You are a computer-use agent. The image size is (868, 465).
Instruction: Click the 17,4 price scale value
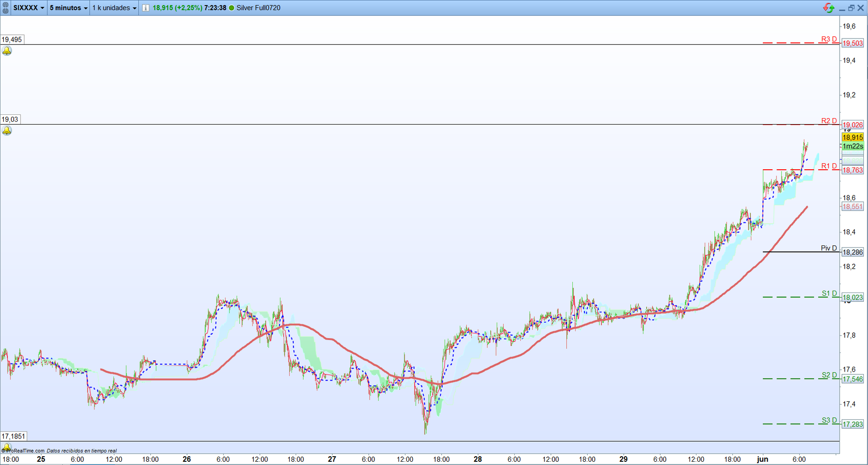click(x=849, y=404)
